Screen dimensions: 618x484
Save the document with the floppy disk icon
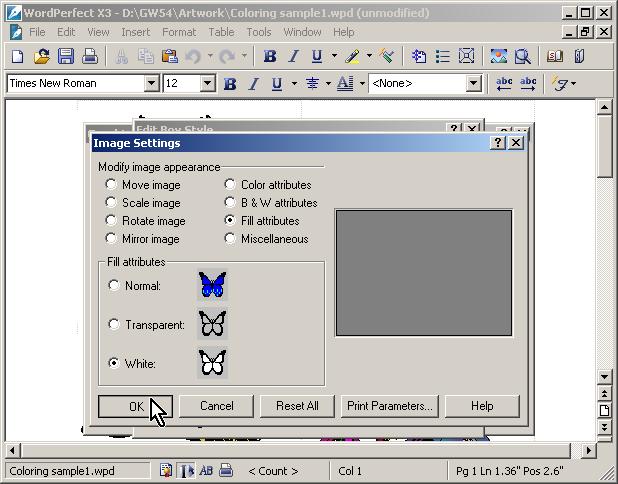click(66, 56)
